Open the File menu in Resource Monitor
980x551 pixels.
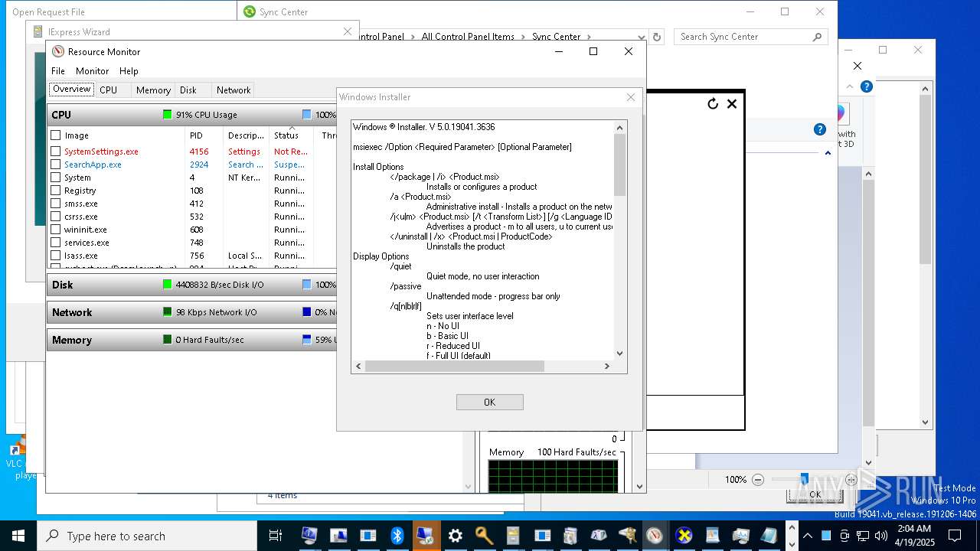click(x=58, y=71)
